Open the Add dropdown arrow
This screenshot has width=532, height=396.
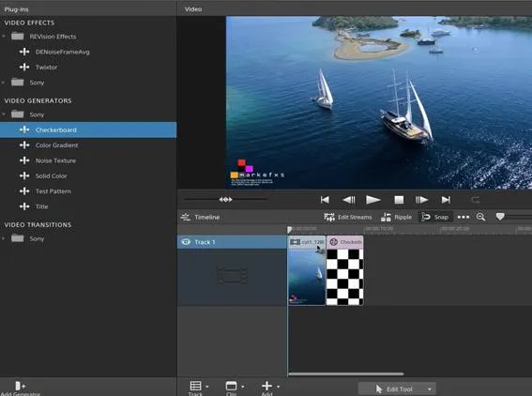pyautogui.click(x=279, y=387)
